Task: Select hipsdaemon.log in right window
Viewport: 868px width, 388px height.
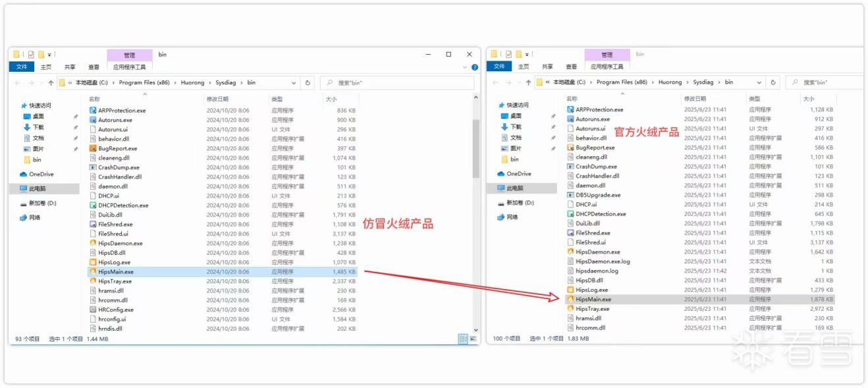Action: click(x=597, y=271)
